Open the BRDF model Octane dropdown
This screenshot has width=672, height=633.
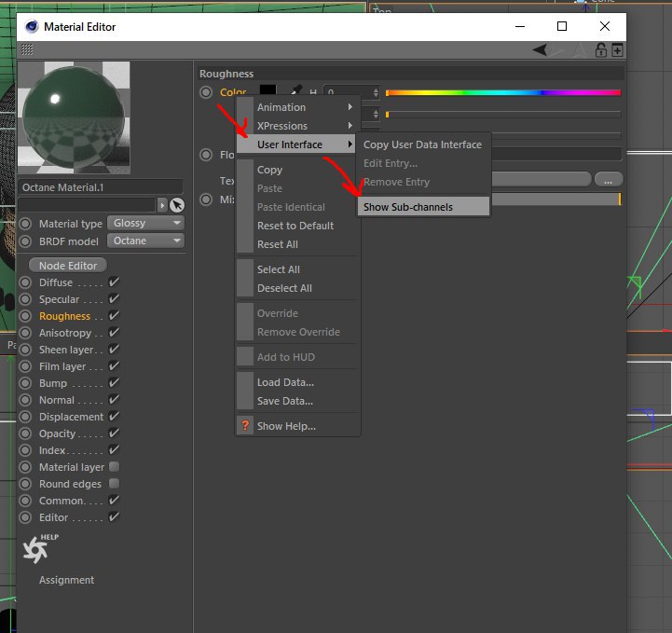[145, 241]
